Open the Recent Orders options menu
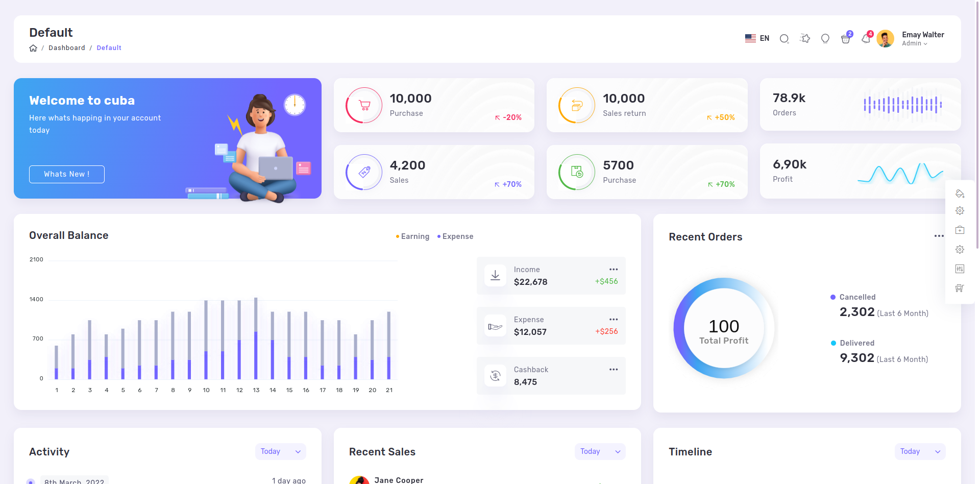 click(939, 236)
